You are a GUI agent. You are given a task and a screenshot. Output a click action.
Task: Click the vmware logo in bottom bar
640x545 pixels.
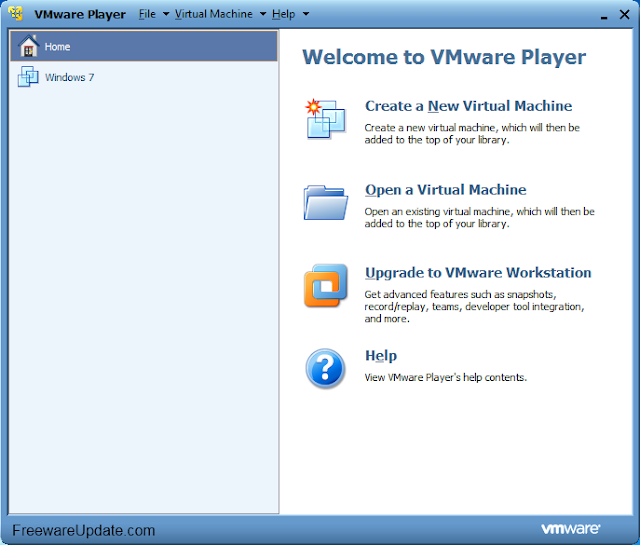tap(571, 529)
